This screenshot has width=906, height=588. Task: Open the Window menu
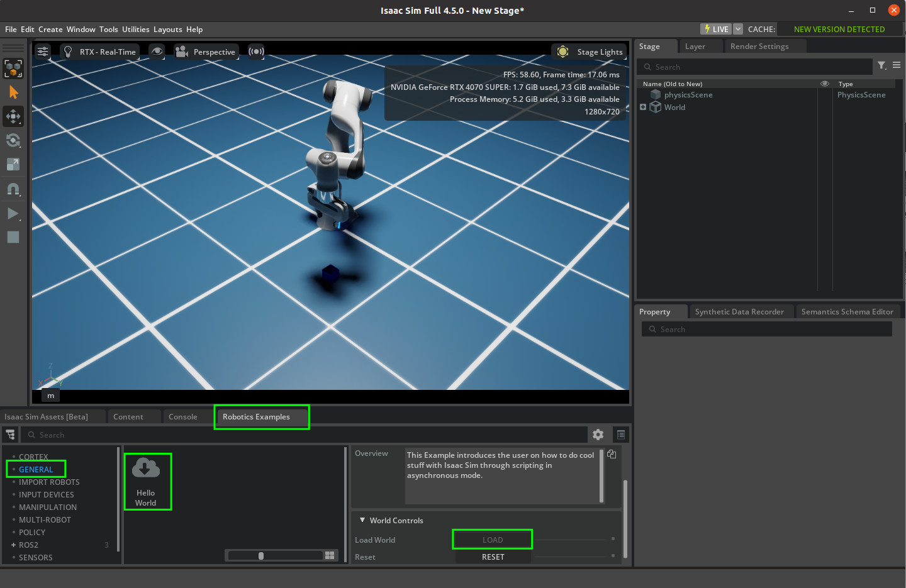81,29
